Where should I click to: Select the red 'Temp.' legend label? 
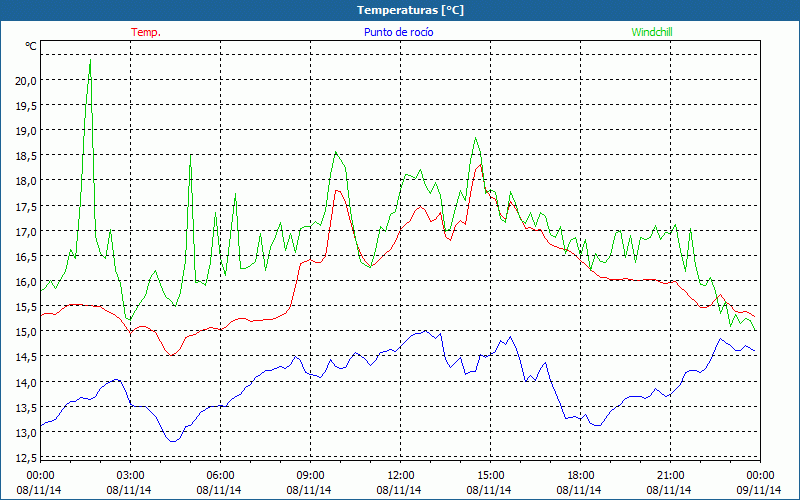(146, 32)
